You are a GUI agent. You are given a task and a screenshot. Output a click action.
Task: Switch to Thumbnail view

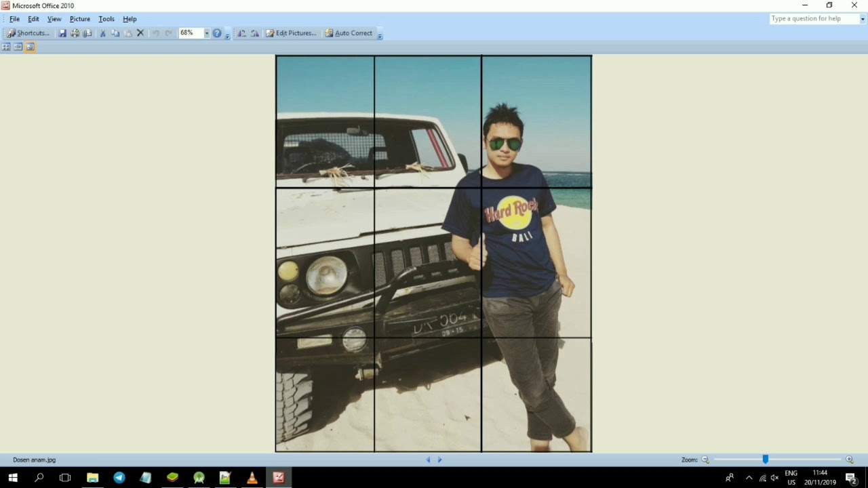[6, 47]
